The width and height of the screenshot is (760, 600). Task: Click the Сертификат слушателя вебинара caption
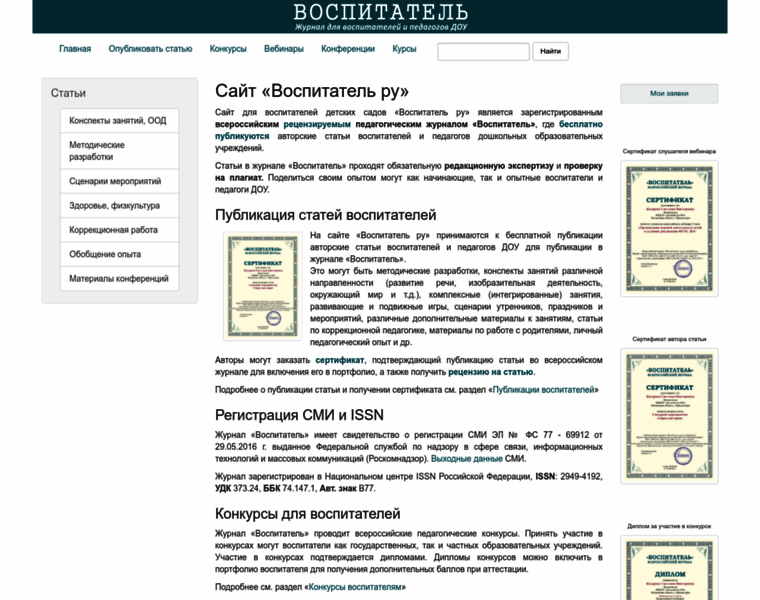669,151
